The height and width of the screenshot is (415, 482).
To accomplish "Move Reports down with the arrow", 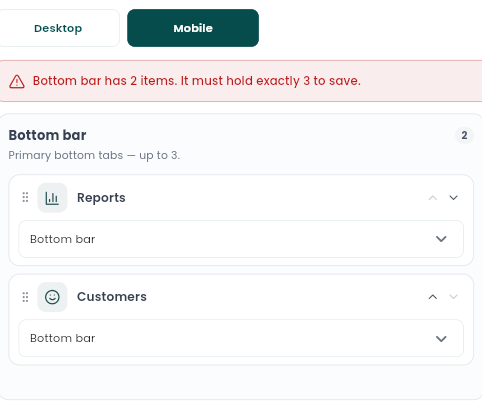I will 453,198.
